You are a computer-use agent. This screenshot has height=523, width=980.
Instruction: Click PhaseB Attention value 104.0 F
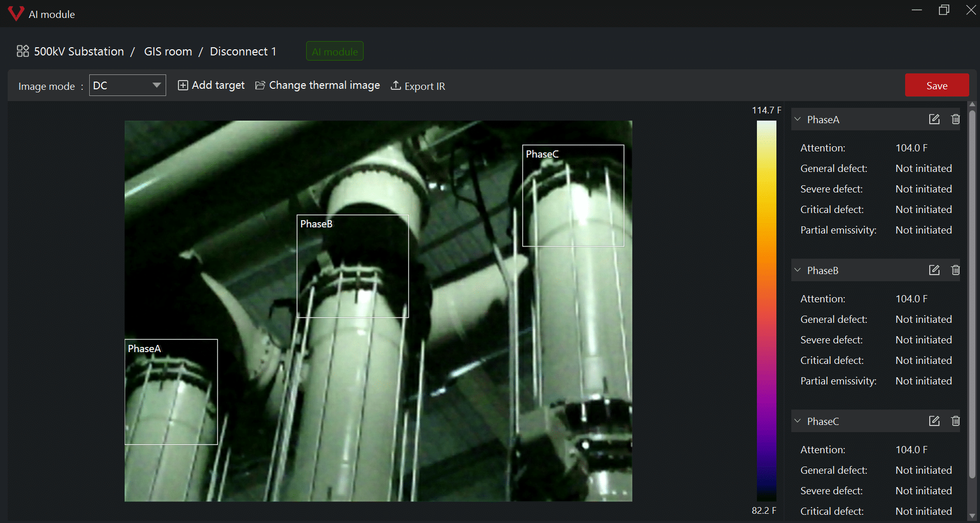coord(911,299)
